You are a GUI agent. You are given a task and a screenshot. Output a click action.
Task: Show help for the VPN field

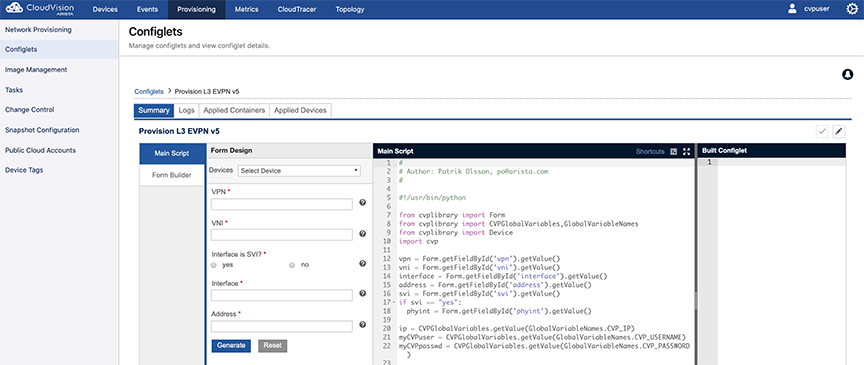coord(363,203)
